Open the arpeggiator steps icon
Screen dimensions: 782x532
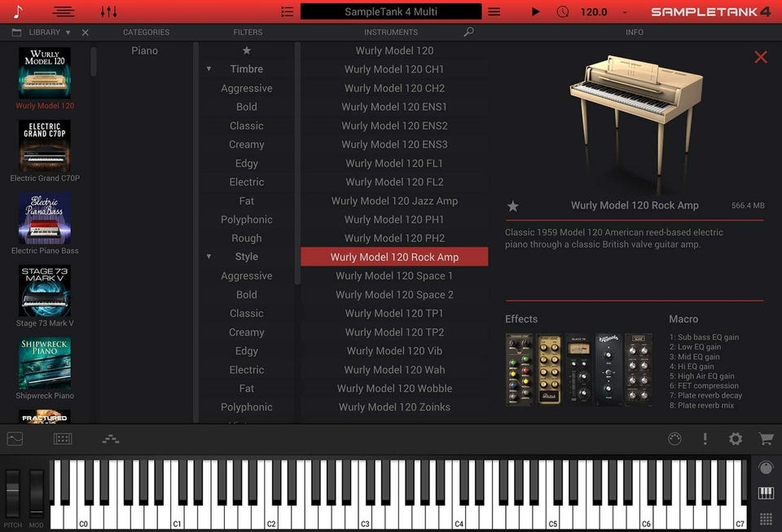tap(110, 439)
